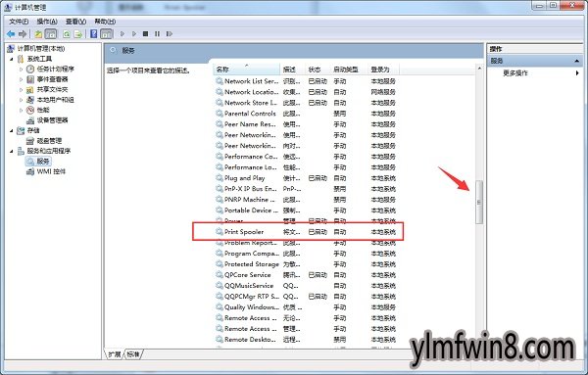Select the Print Spooler service row
The image size is (588, 375).
click(306, 232)
